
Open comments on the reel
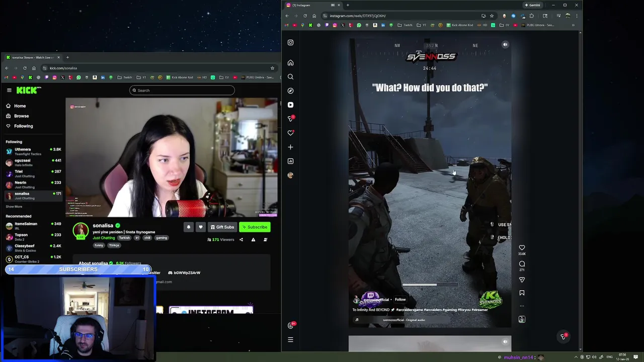point(522,264)
